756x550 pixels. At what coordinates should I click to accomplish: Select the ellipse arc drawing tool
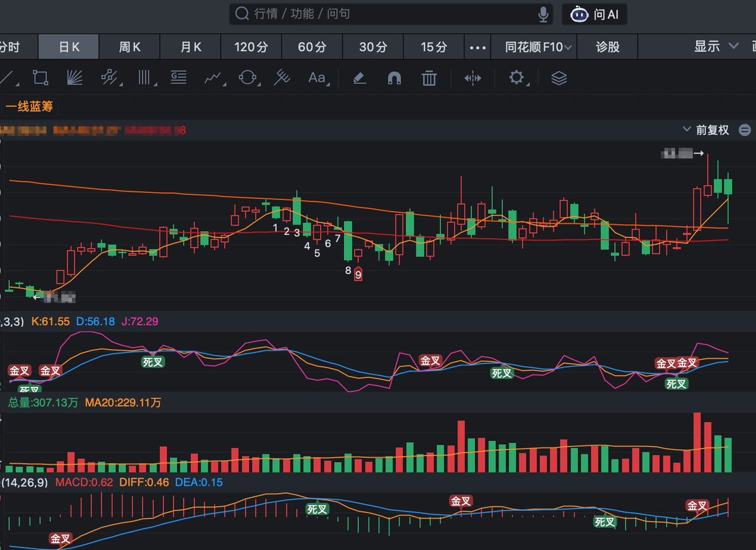[x=249, y=78]
